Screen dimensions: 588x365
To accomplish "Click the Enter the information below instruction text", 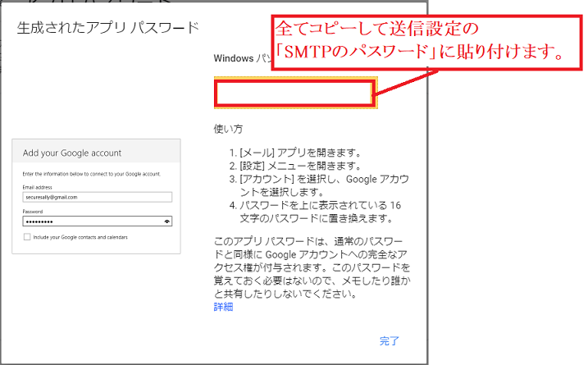I will pos(91,174).
